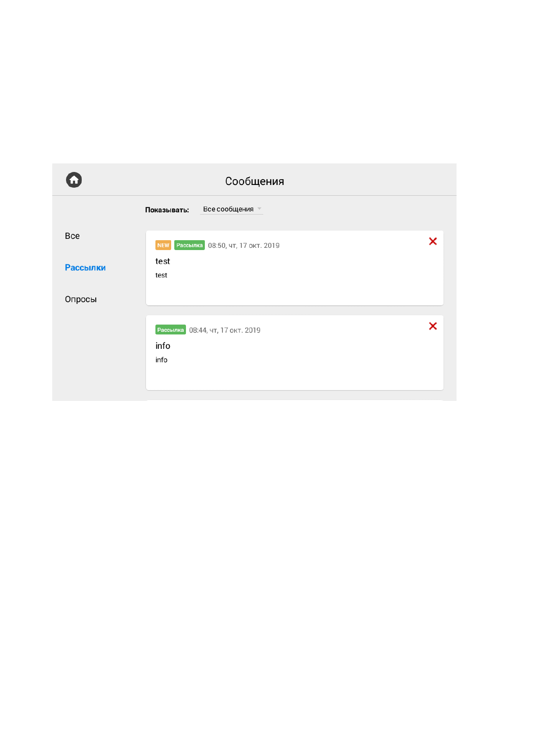Switch to the Все section
The width and height of the screenshot is (535, 756).
coord(72,236)
